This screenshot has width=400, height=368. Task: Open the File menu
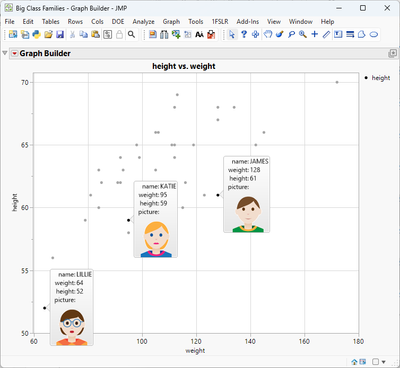9,21
